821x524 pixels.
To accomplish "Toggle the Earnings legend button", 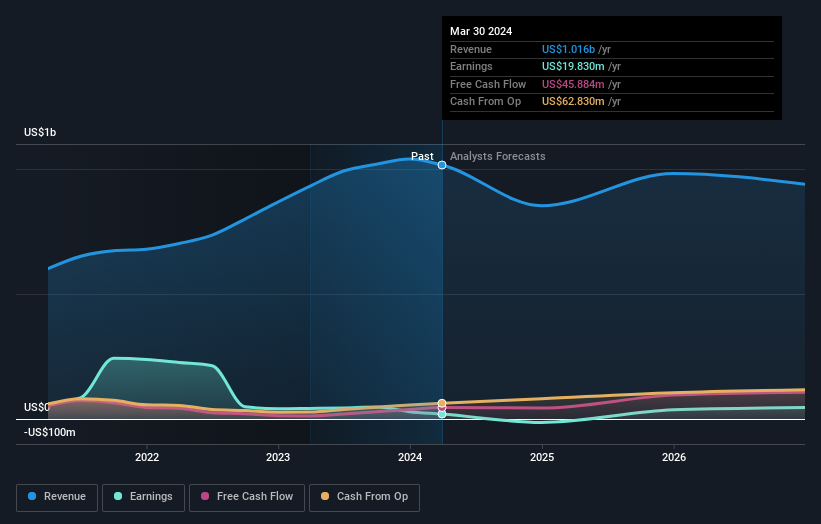I will 143,497.
